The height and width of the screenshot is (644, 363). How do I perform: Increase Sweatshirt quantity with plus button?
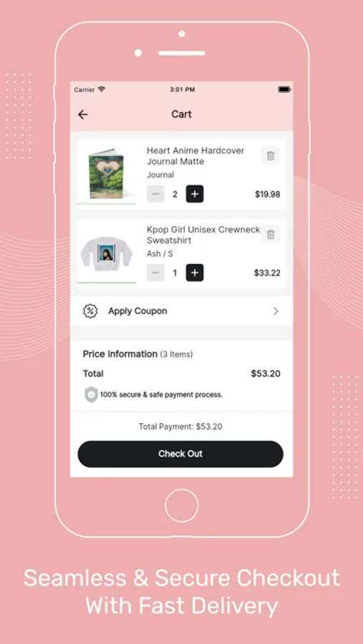tap(195, 273)
